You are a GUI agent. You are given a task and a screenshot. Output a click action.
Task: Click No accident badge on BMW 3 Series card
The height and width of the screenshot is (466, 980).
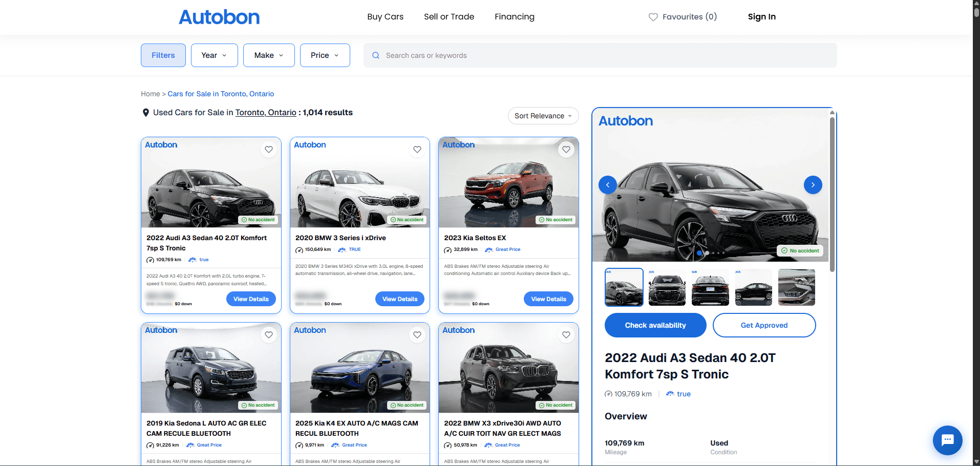click(x=407, y=220)
